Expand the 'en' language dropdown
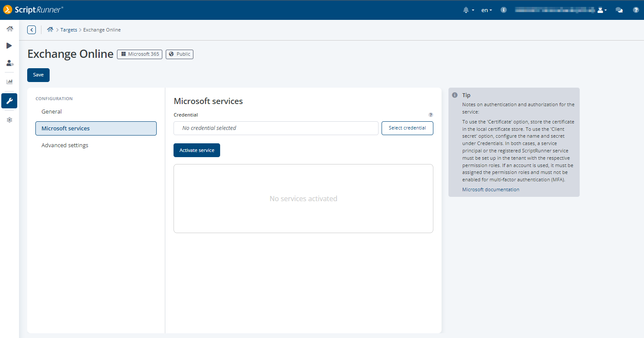The height and width of the screenshot is (338, 644). pos(486,10)
